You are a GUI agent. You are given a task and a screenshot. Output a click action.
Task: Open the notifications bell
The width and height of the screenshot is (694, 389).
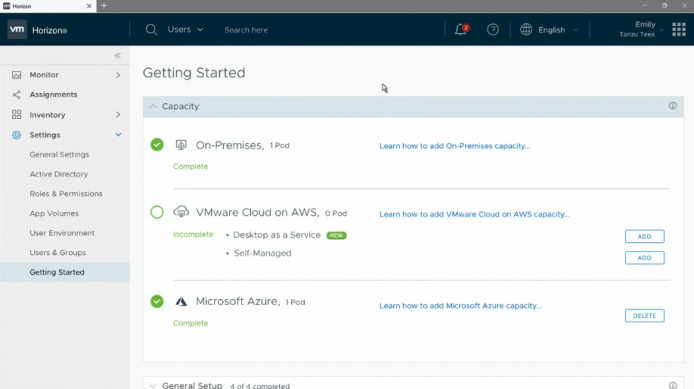click(461, 30)
